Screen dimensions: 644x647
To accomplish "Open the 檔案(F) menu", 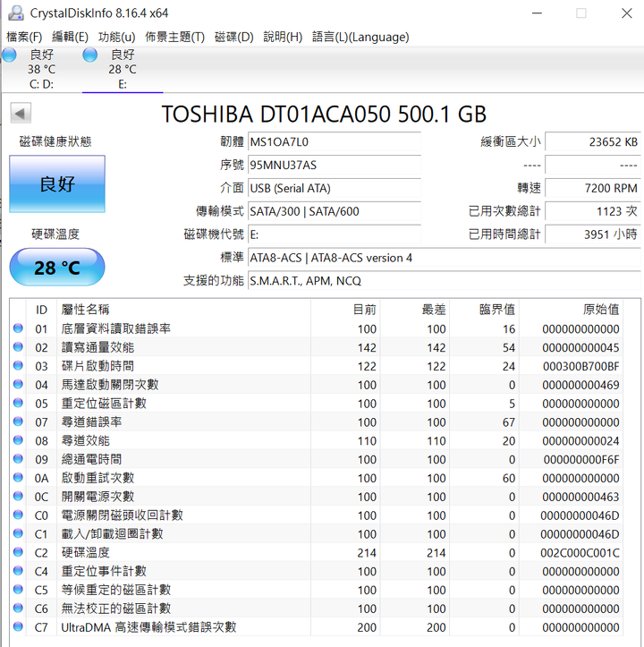I will coord(24,37).
